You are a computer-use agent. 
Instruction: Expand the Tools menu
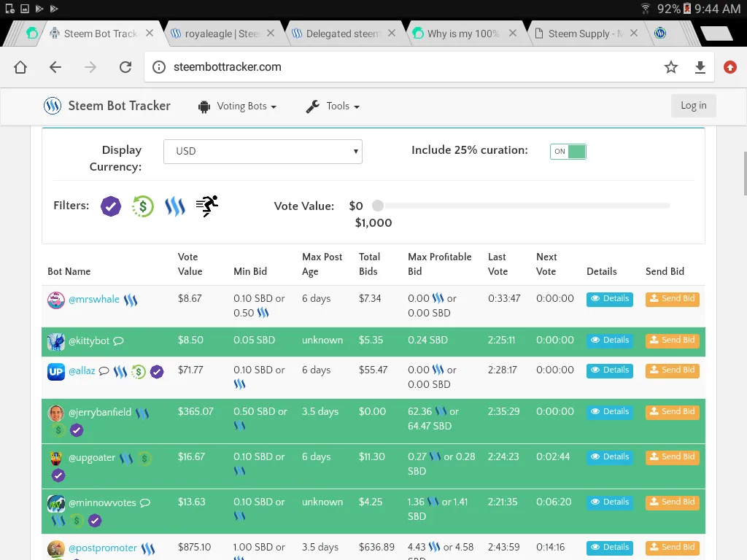point(333,106)
